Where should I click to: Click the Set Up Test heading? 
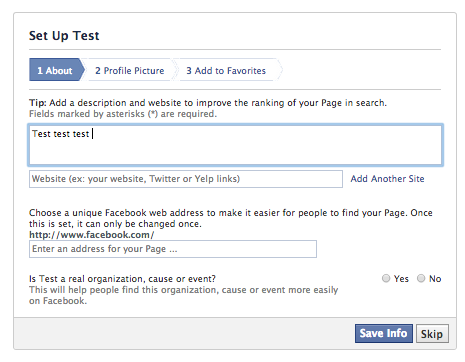64,36
